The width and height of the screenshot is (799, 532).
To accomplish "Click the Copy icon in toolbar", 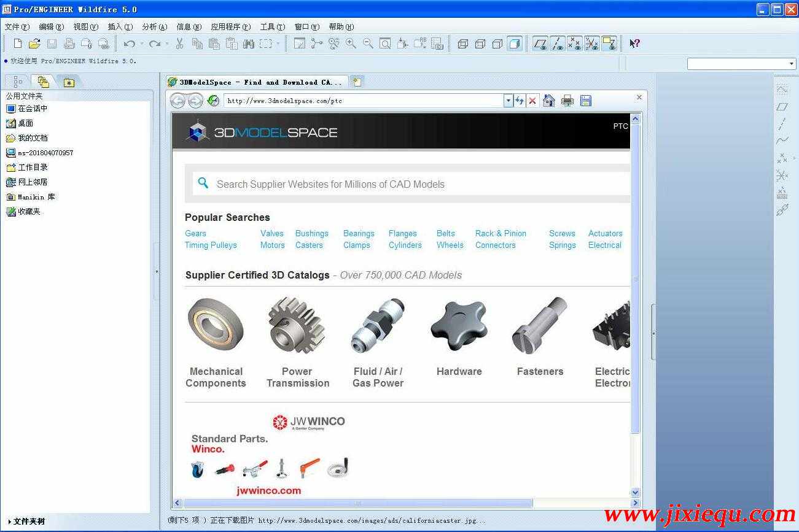I will pyautogui.click(x=197, y=44).
